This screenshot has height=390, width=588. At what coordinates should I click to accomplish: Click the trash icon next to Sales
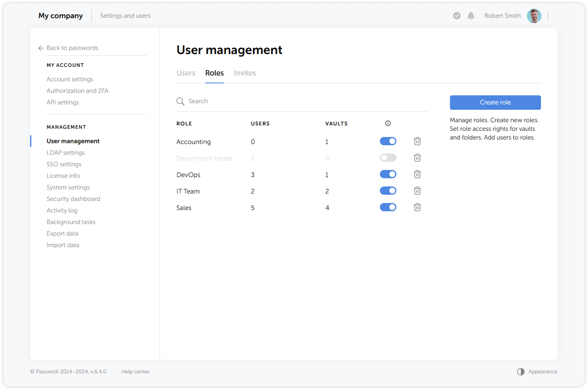pyautogui.click(x=417, y=207)
